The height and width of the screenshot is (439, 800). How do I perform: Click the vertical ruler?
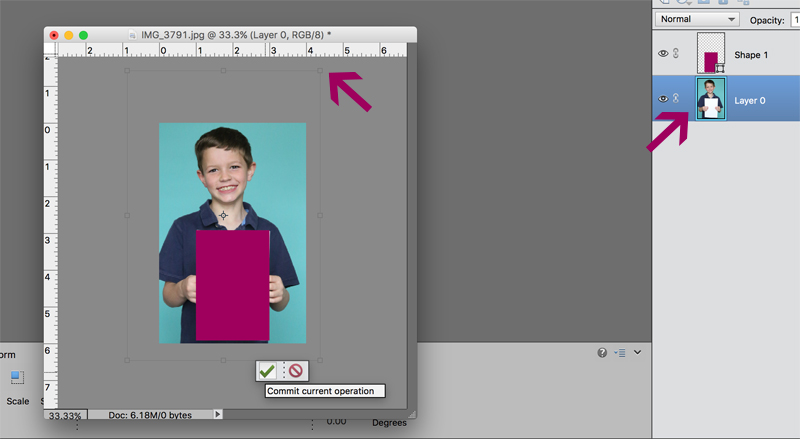(x=51, y=232)
